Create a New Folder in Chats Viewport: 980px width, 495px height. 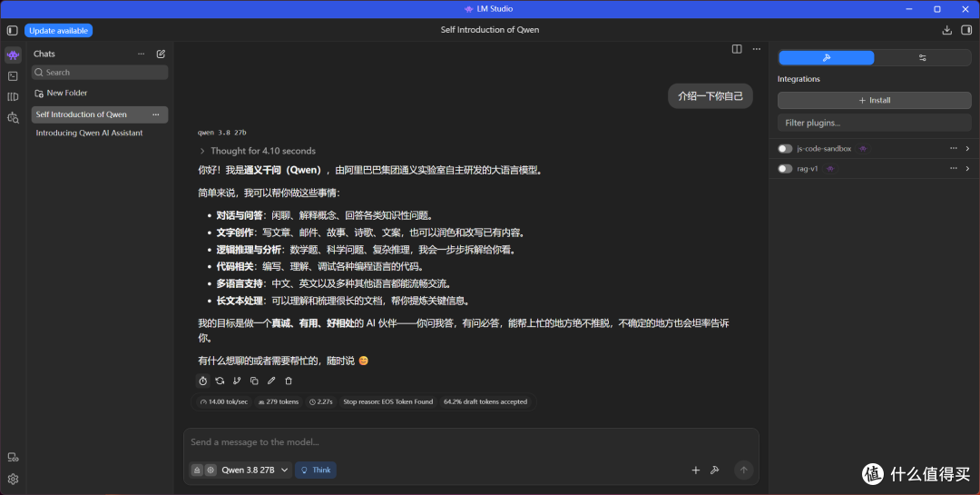(x=62, y=93)
